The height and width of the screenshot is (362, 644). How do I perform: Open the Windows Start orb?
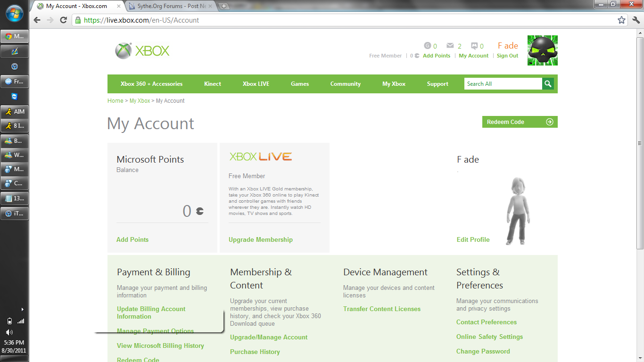pos(14,13)
